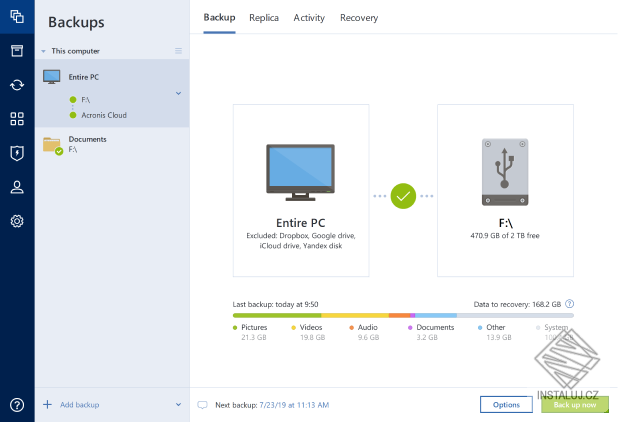Click the Data to recovery: 168.2 GB text

pyautogui.click(x=517, y=304)
